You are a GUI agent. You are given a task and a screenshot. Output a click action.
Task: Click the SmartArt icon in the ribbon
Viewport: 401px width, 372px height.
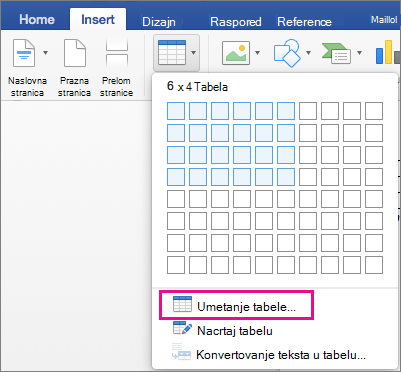coord(336,53)
